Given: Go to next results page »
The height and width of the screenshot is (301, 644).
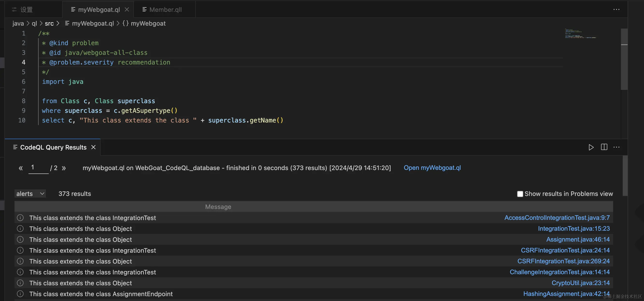Looking at the screenshot, I should coord(64,168).
